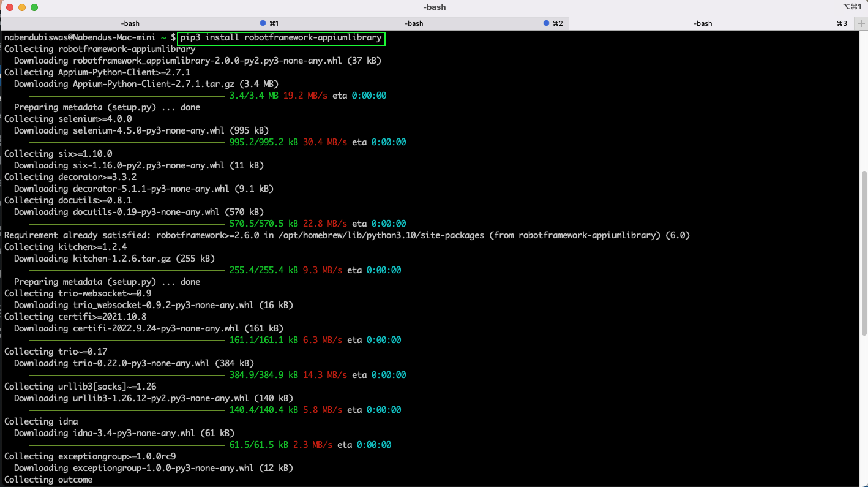Click the line 'Collecting kitchen>=1.2.4'

point(65,247)
